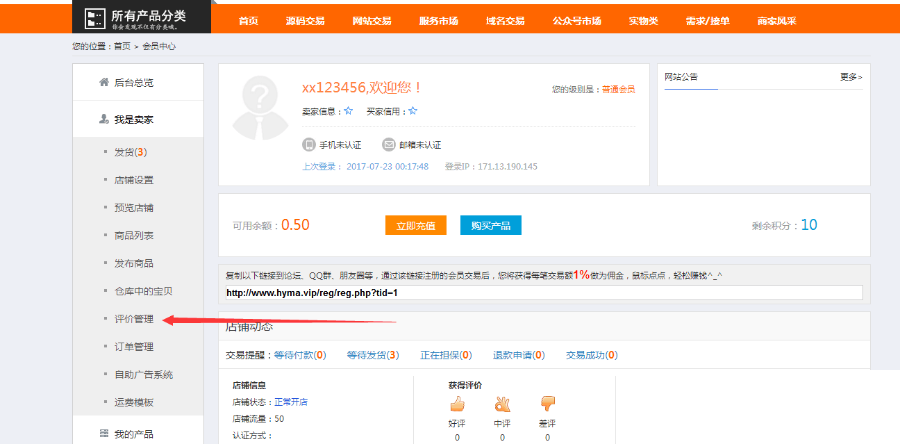Open 源码交易 in the top navigation
900x444 pixels.
pos(305,21)
